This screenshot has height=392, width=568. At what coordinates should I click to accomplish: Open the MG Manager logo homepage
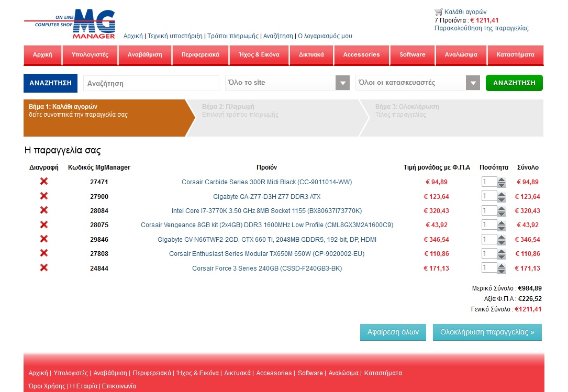pyautogui.click(x=70, y=24)
